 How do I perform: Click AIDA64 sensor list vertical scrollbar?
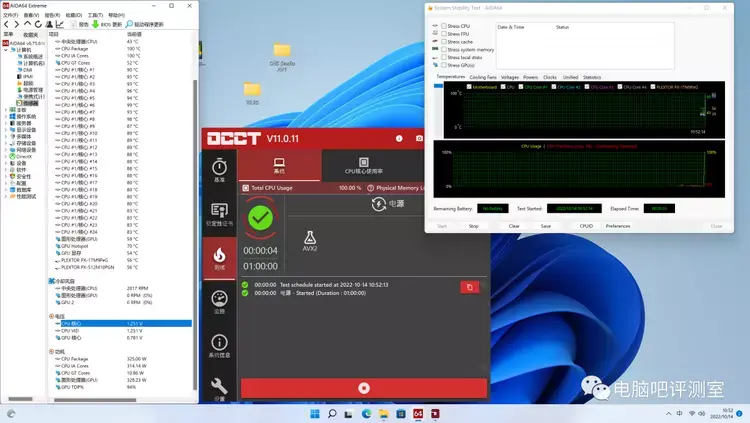195,234
